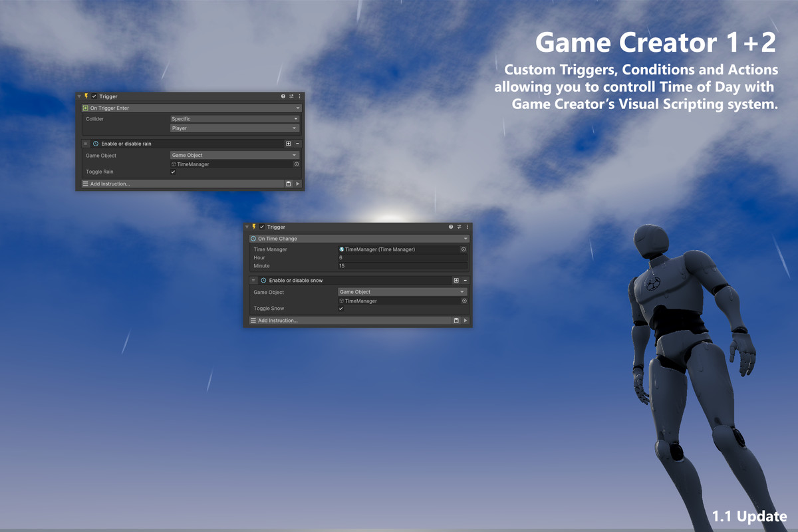This screenshot has width=798, height=532.
Task: Open help for the On Trigger Enter Trigger
Action: click(x=283, y=96)
